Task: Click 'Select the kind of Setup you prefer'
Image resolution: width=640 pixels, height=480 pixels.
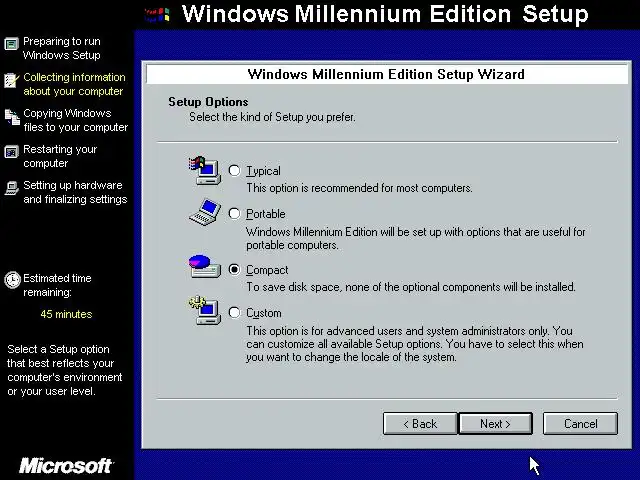Action: coord(272,117)
